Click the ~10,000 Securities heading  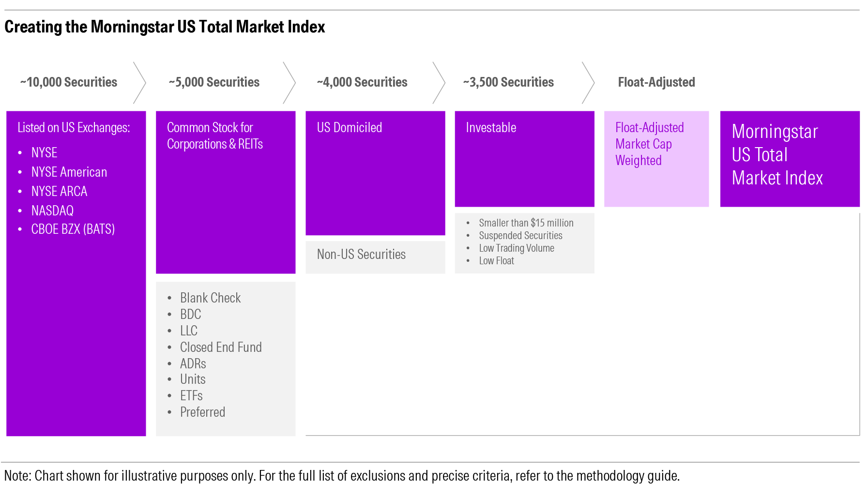click(69, 82)
